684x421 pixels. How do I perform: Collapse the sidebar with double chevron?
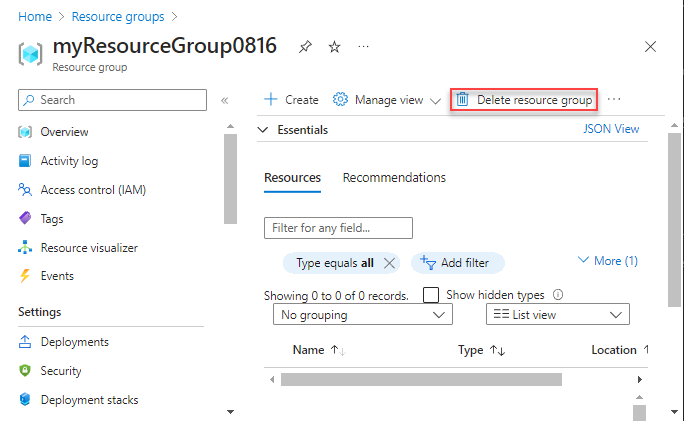(225, 100)
